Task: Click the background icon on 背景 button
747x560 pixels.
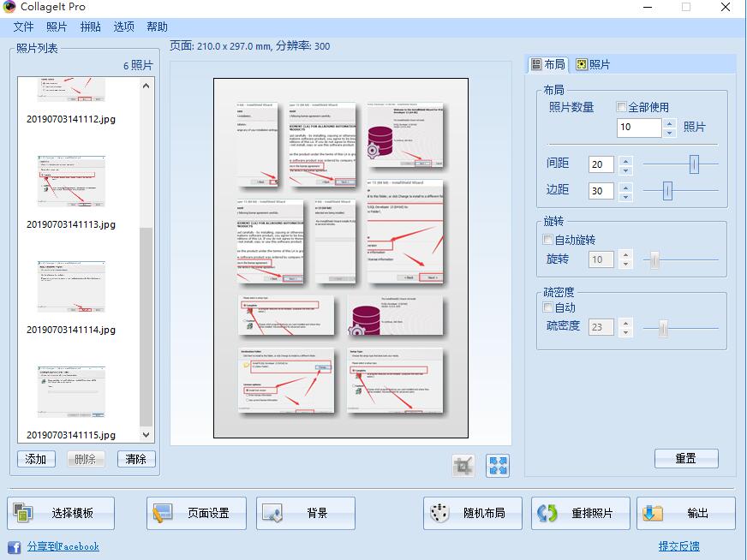Action: (274, 512)
